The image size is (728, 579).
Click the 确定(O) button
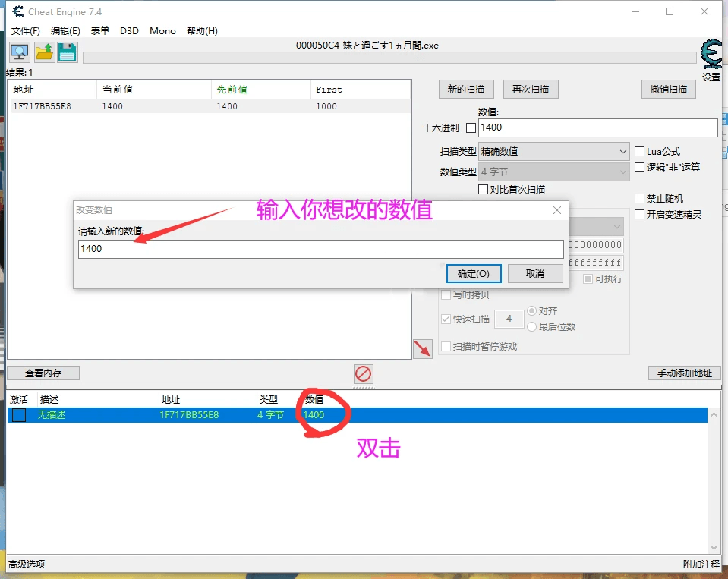pos(474,273)
